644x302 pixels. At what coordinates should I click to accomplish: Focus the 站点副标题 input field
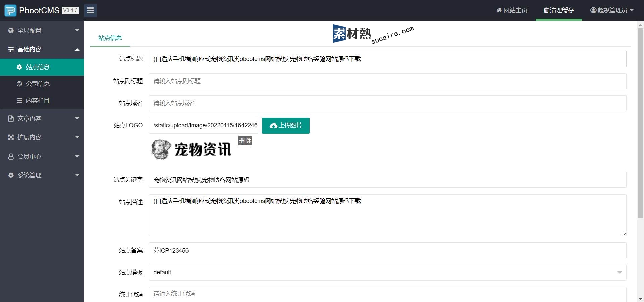387,81
